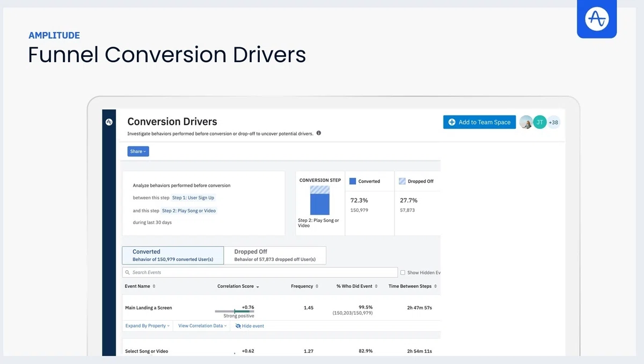Enable the Show Hidden Events checkbox
644x364 pixels.
click(403, 272)
